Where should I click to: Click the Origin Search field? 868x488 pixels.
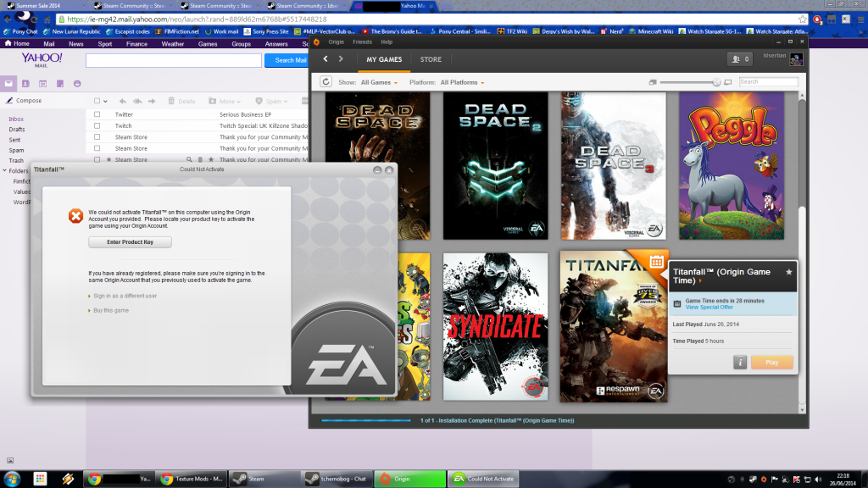tap(768, 82)
